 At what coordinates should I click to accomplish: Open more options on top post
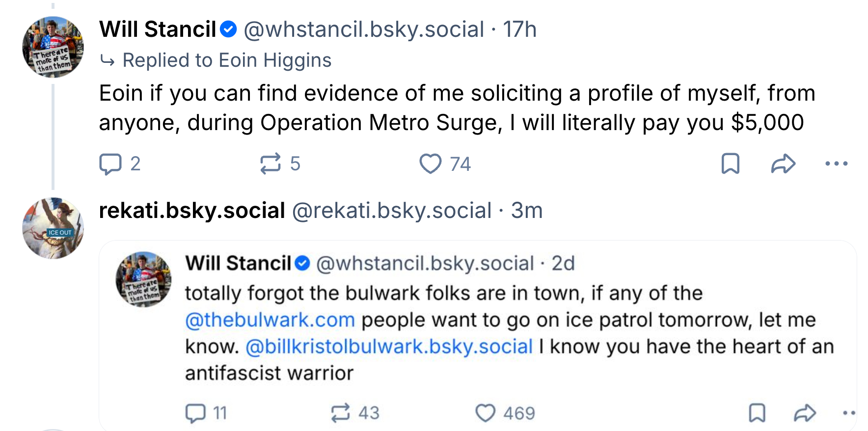[x=837, y=164]
